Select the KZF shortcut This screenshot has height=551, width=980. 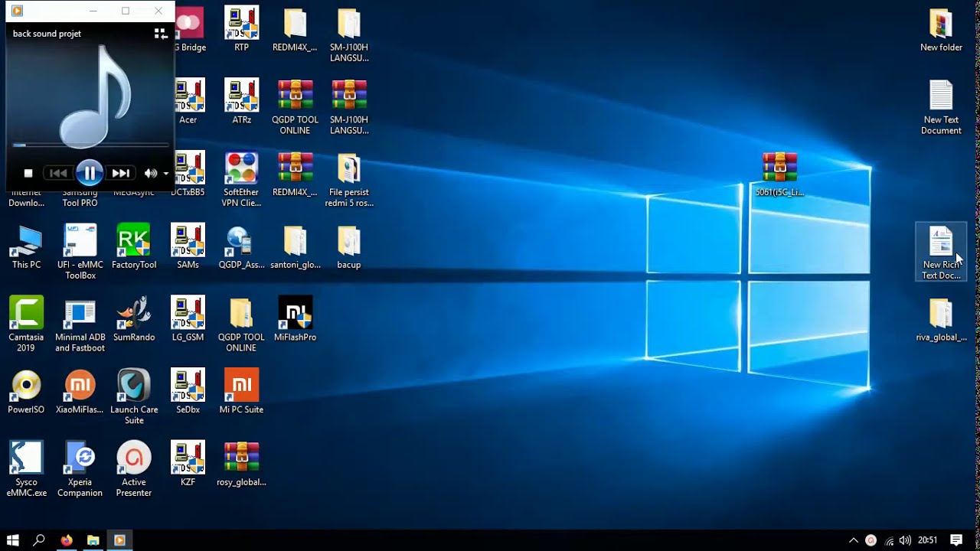coord(188,465)
